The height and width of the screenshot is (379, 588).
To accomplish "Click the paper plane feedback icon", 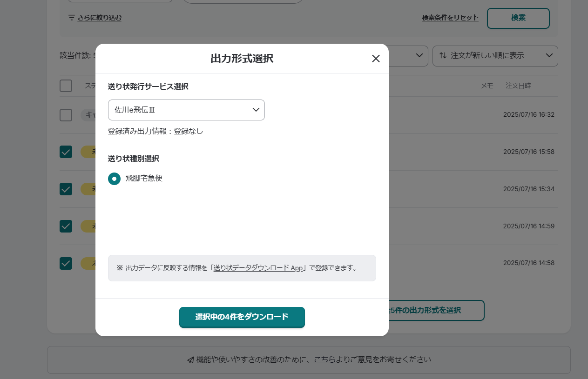I will [x=190, y=360].
